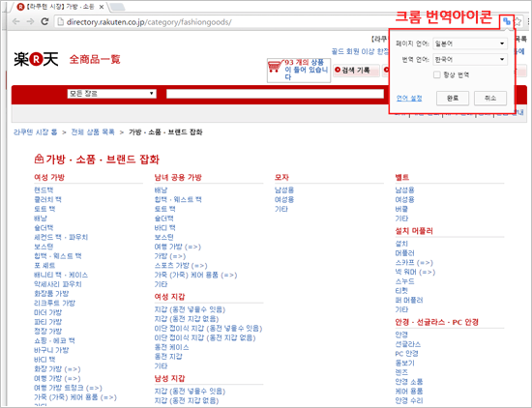Open the 버클 link under 벨트
Screen dimensions: 532x408
click(x=401, y=209)
